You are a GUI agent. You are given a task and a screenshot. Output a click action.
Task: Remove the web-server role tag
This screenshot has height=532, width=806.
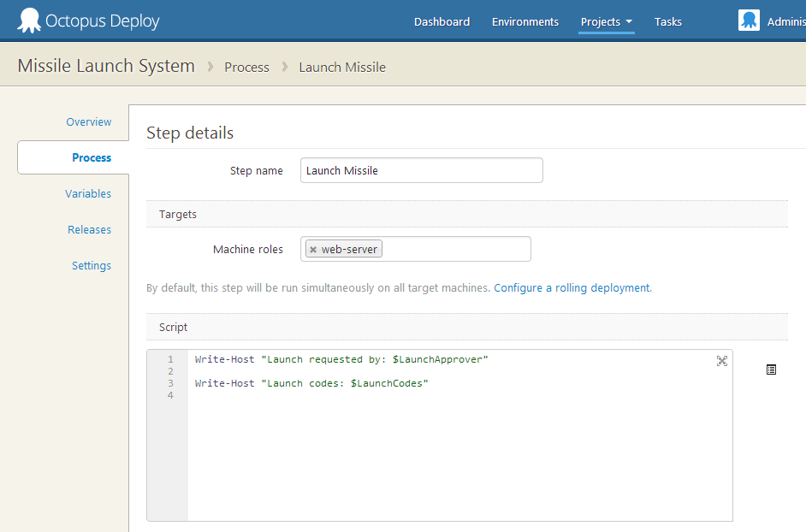point(313,250)
